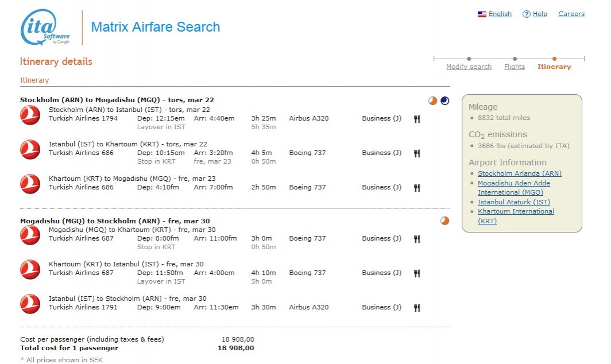
Task: Select the orange Itinerary step label
Action: coord(554,67)
